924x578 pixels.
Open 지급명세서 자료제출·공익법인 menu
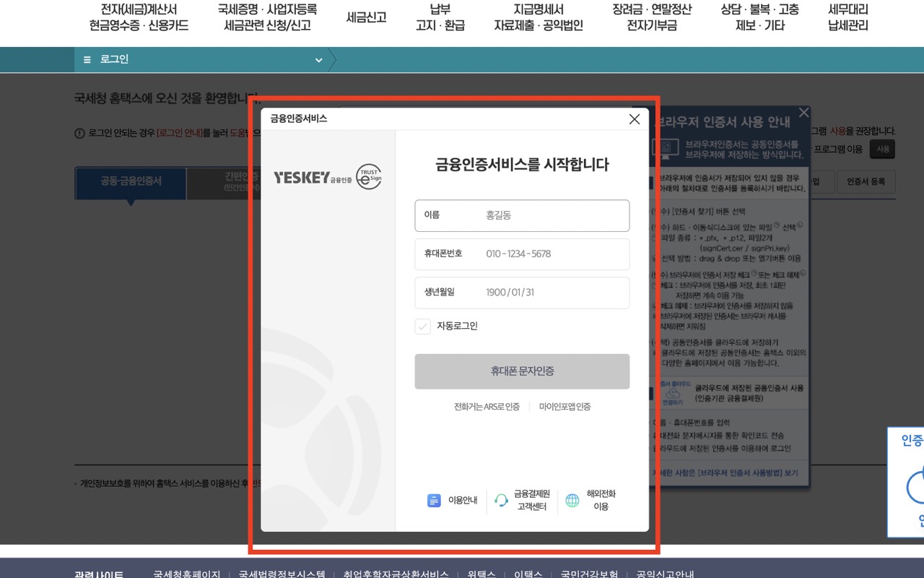[x=539, y=17]
